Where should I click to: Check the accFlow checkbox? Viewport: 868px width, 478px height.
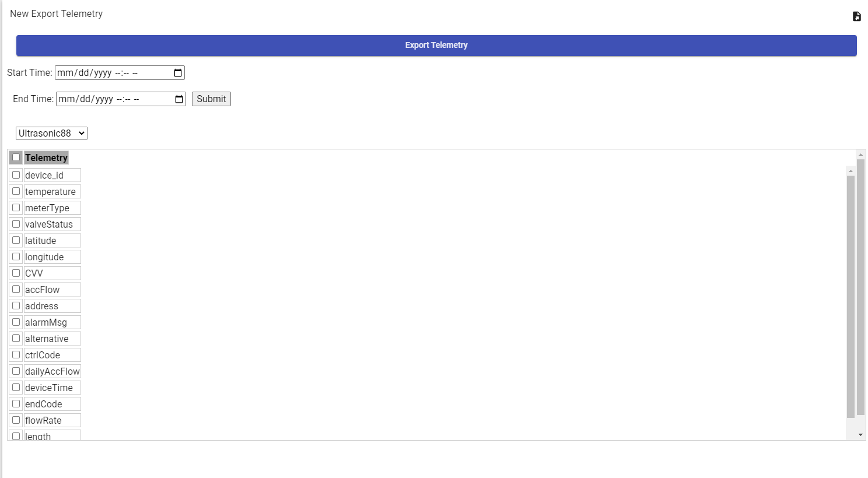point(16,289)
